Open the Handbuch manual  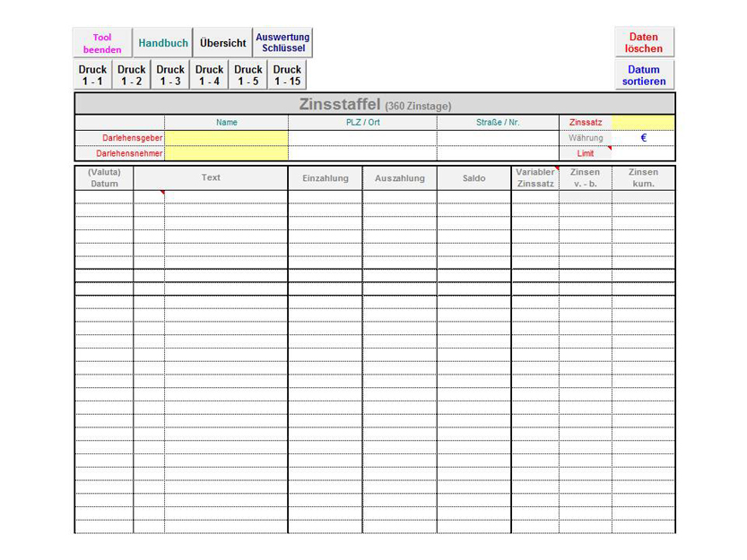coord(163,43)
